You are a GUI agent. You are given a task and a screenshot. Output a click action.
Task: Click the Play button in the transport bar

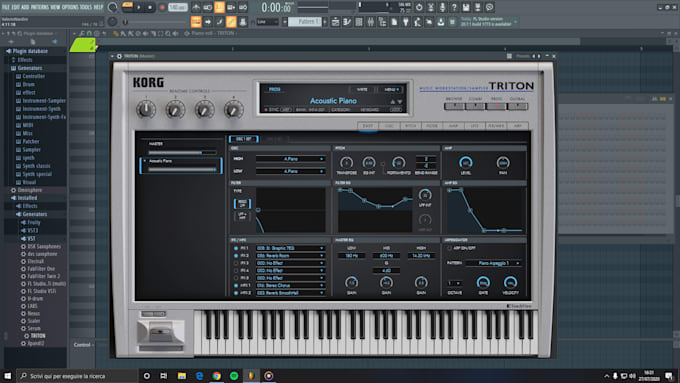click(x=139, y=7)
